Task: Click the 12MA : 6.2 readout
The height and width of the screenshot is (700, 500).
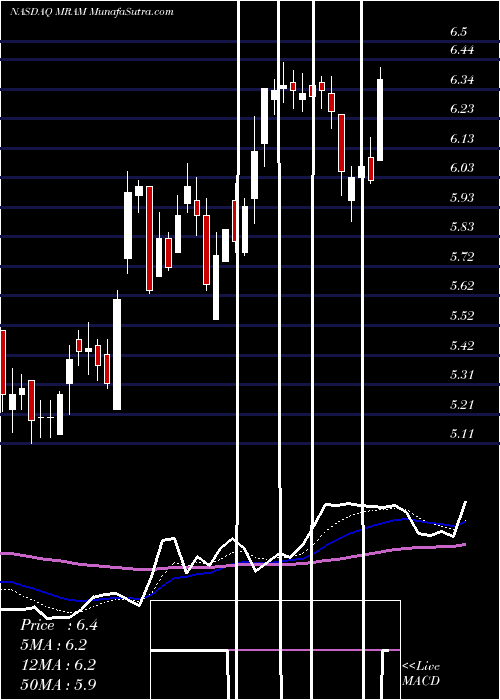Action: [x=58, y=664]
